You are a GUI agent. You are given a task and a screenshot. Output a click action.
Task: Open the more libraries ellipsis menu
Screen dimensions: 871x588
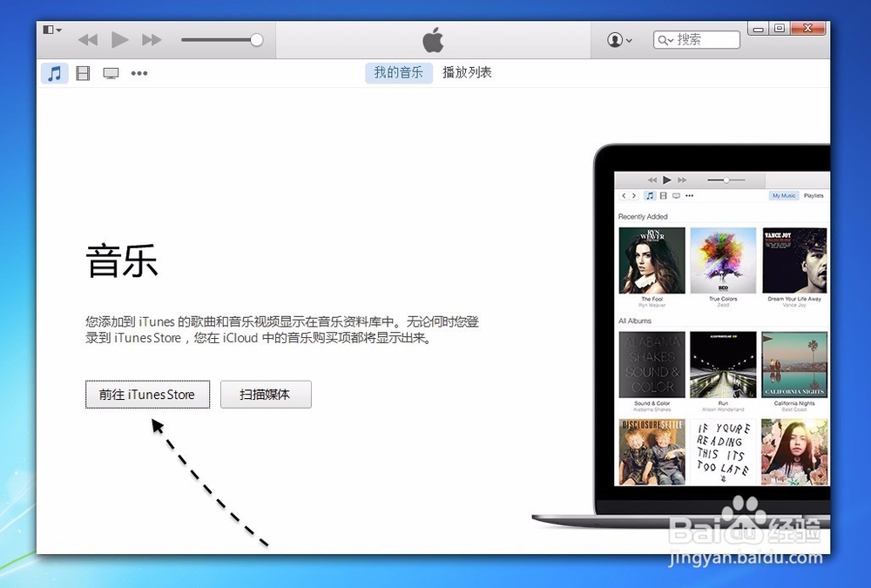coord(138,73)
